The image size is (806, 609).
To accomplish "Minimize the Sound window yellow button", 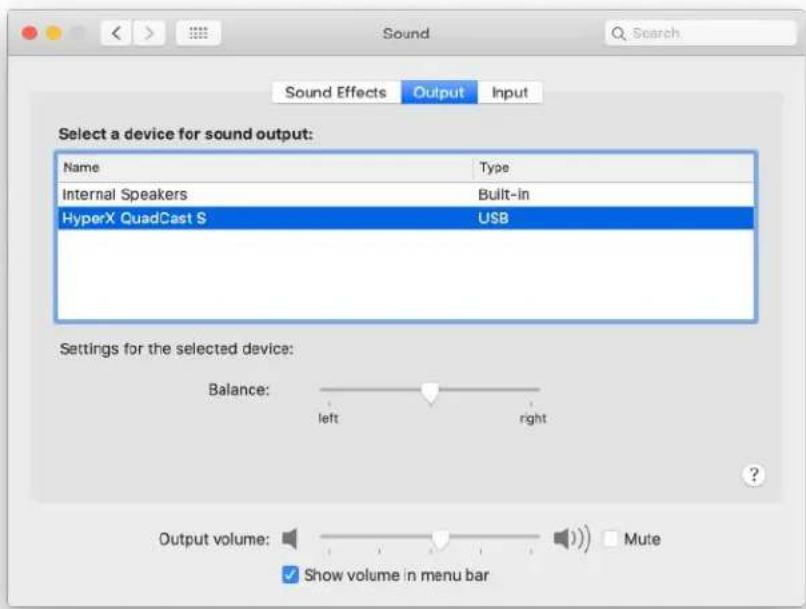I will point(54,33).
